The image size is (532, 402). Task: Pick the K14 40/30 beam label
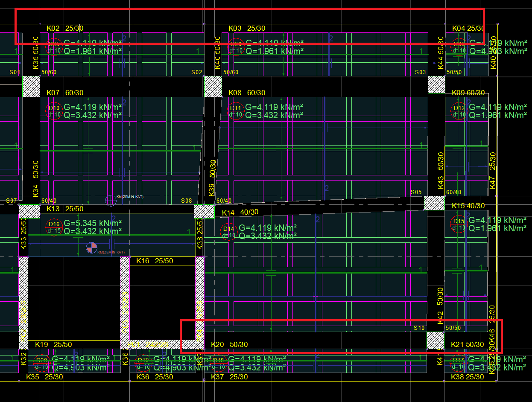(x=240, y=212)
